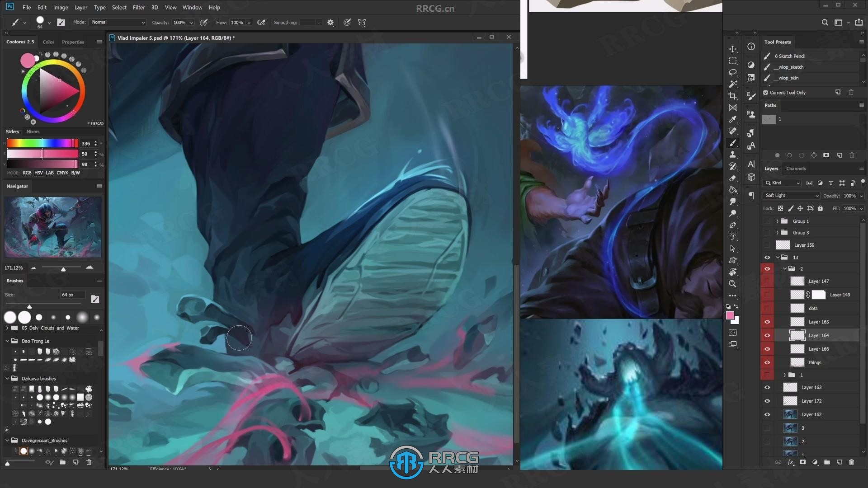Open the Soft Light blend mode dropdown
868x488 pixels.
[x=792, y=196]
